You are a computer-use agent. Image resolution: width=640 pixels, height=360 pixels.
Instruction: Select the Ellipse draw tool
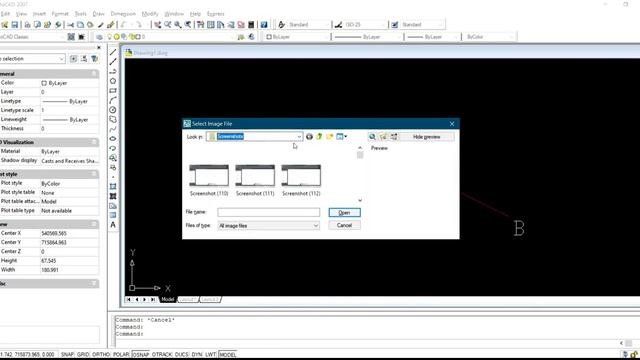(113, 138)
